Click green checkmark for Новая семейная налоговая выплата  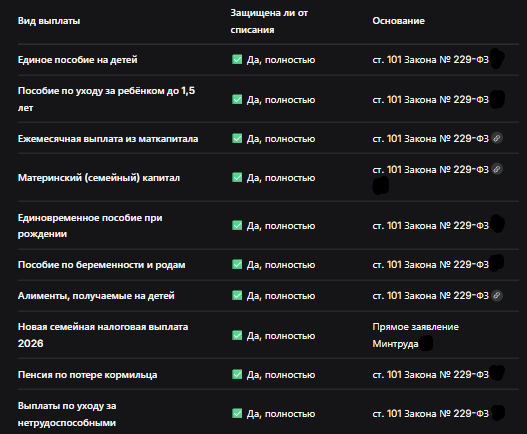[237, 335]
